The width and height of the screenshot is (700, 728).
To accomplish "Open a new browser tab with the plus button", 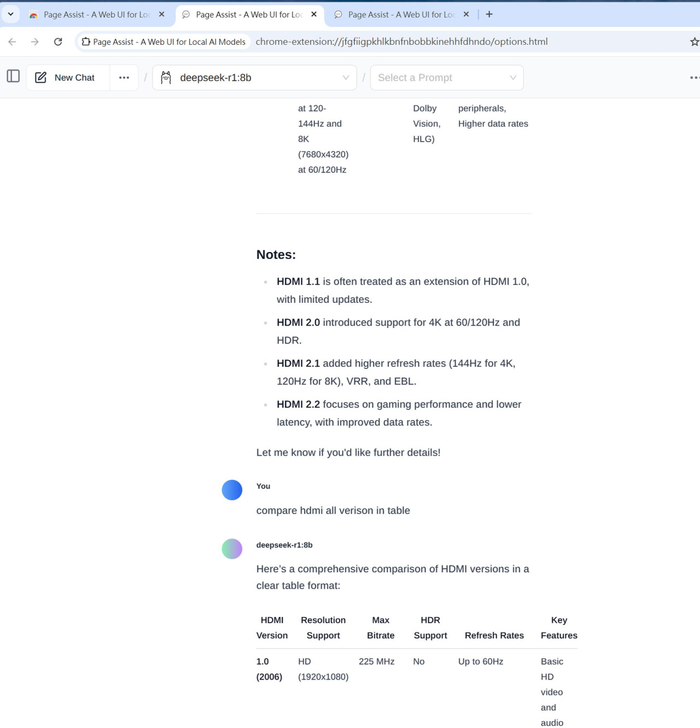I will point(488,14).
